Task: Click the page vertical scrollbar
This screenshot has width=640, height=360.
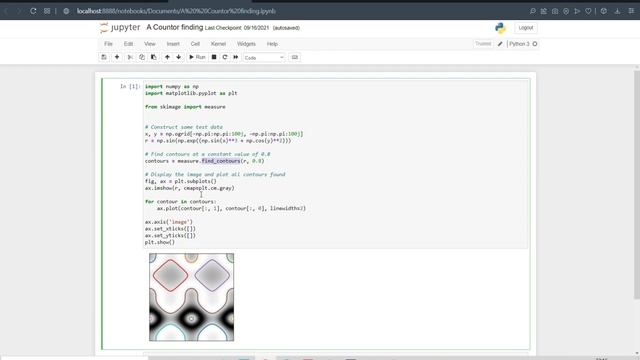Action: (x=637, y=184)
